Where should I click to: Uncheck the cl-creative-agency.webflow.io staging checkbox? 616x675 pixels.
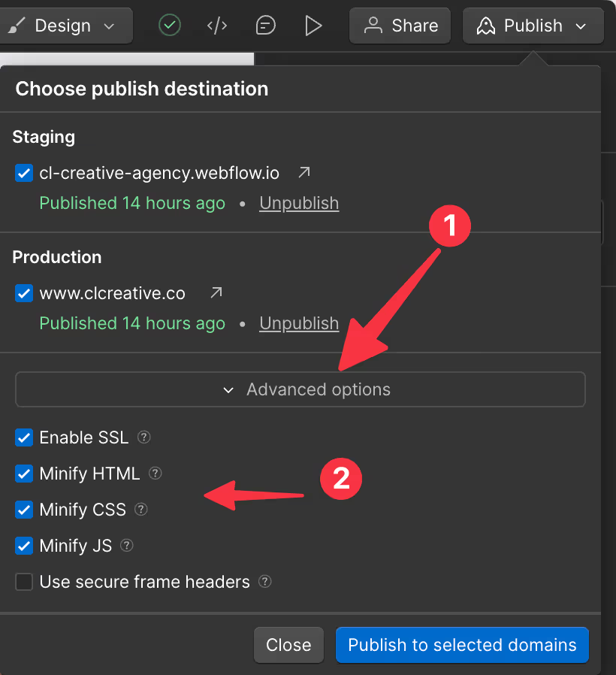[24, 173]
